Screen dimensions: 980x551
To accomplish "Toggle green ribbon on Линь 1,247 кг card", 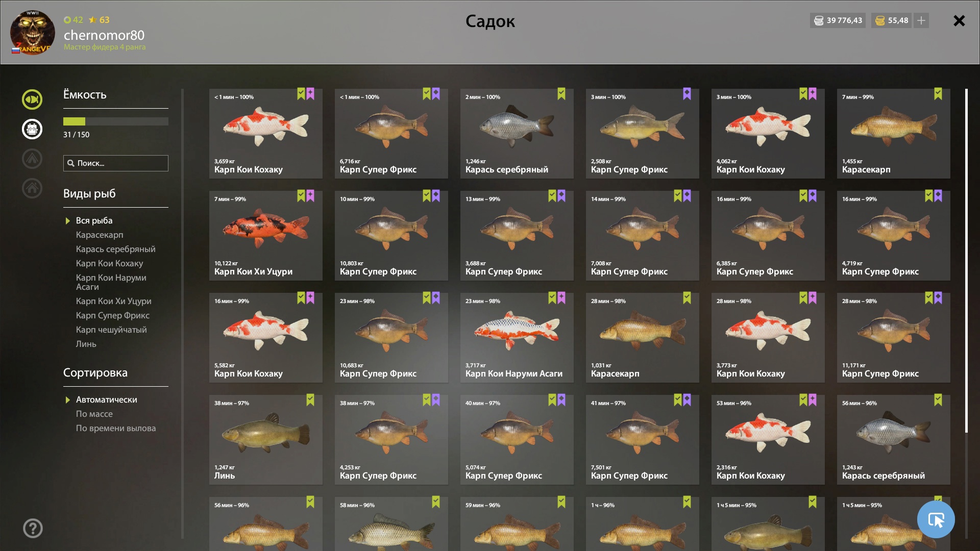I will [310, 400].
